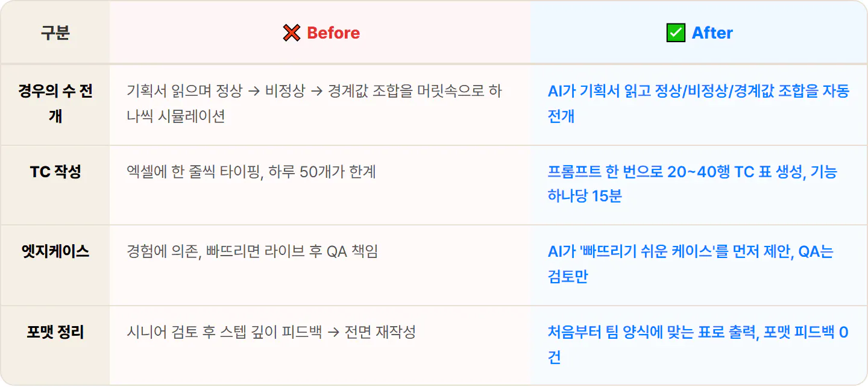Screen dimensions: 868x387
Task: Click the red X icon beside Before
Action: click(292, 33)
